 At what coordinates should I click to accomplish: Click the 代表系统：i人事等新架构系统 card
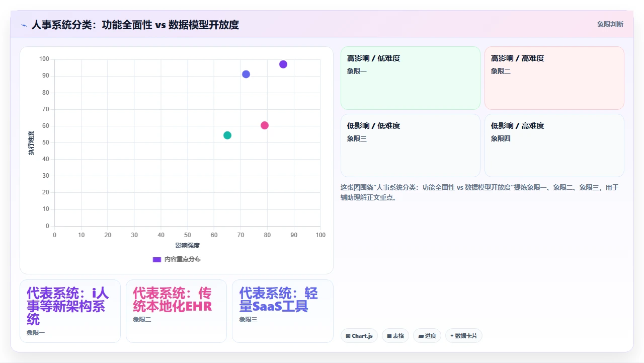tap(70, 311)
